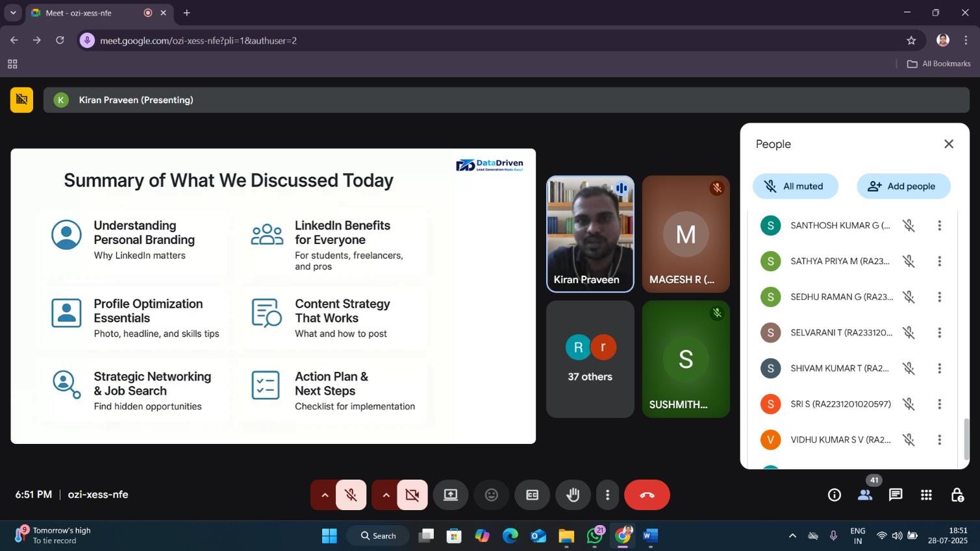Click the All muted button
The width and height of the screenshot is (980, 551).
click(x=795, y=186)
